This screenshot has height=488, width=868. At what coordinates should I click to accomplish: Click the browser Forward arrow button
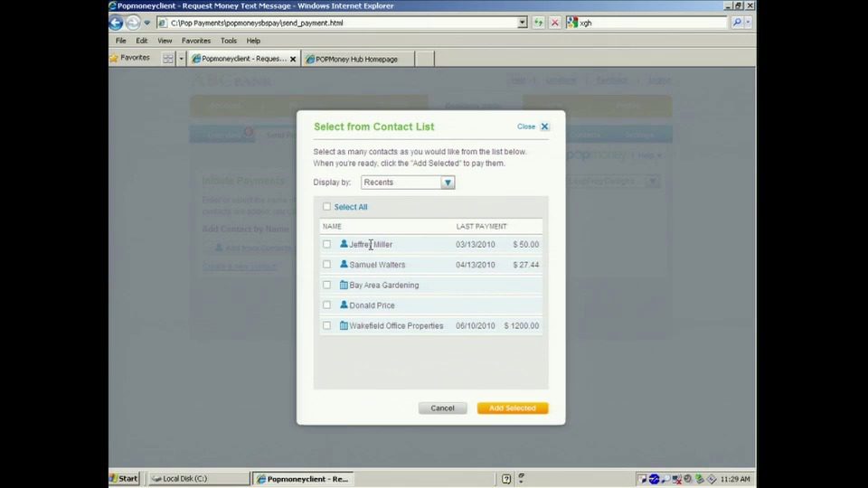coord(133,23)
